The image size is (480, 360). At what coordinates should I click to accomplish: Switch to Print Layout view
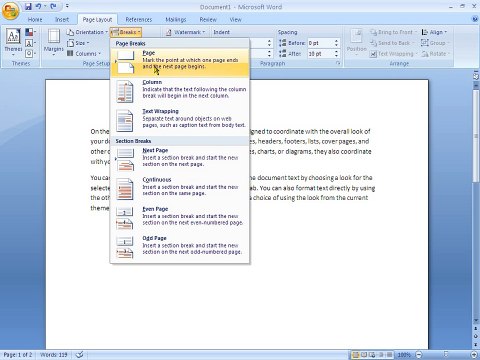(356, 355)
